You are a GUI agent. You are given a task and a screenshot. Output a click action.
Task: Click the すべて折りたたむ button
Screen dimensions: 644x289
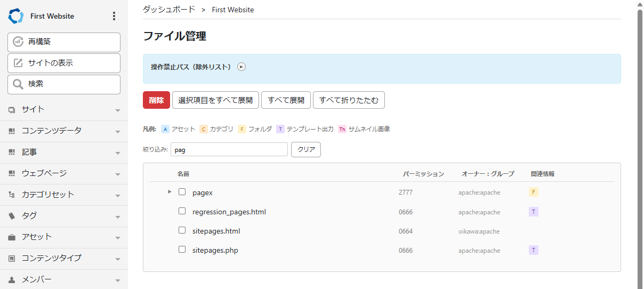(348, 100)
